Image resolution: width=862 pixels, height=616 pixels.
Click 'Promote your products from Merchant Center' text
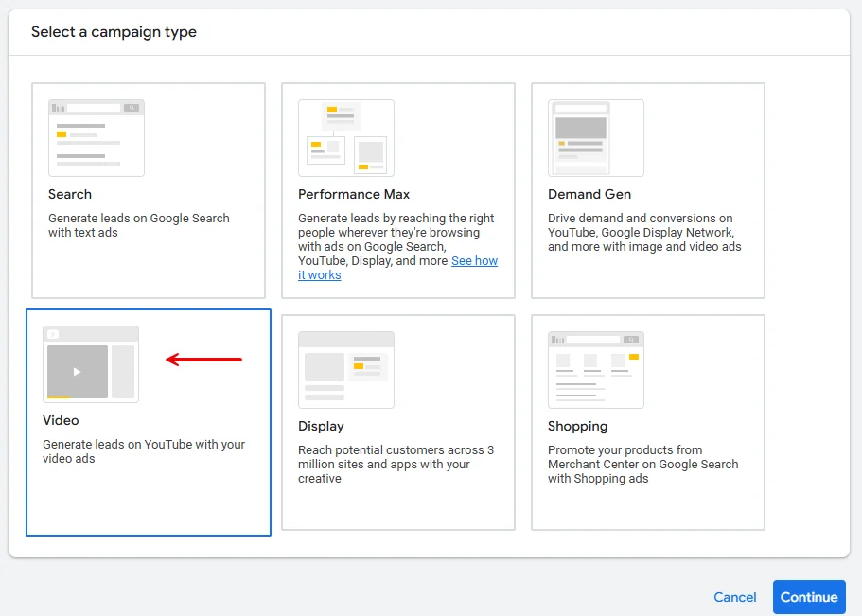pyautogui.click(x=642, y=465)
